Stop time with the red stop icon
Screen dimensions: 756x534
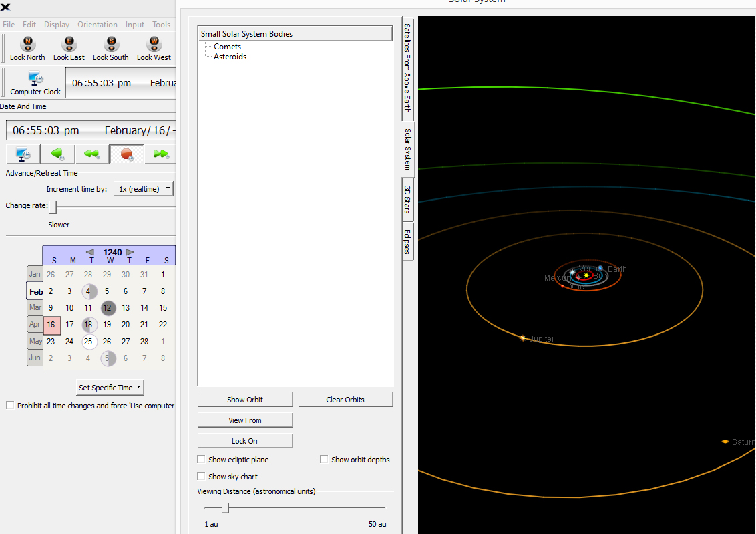pos(126,154)
